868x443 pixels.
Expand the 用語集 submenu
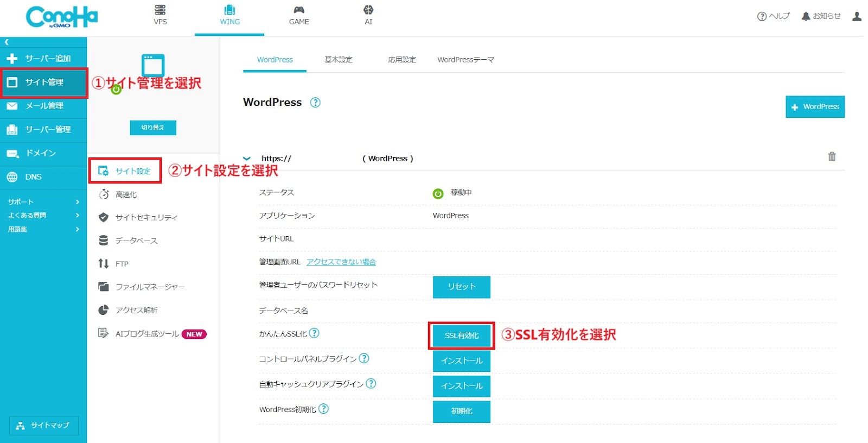point(43,229)
